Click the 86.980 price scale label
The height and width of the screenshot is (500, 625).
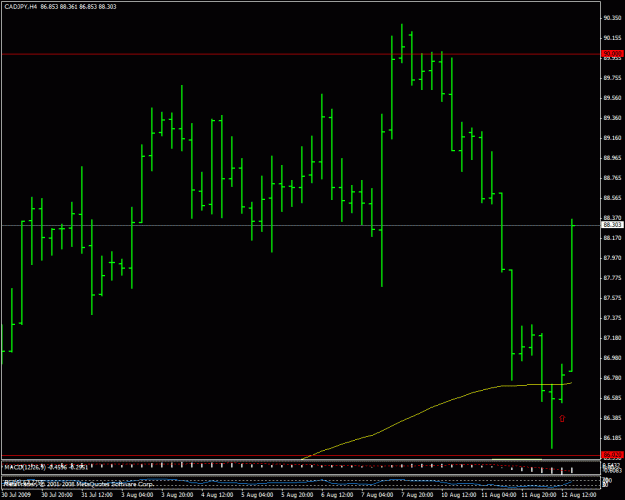coord(612,358)
